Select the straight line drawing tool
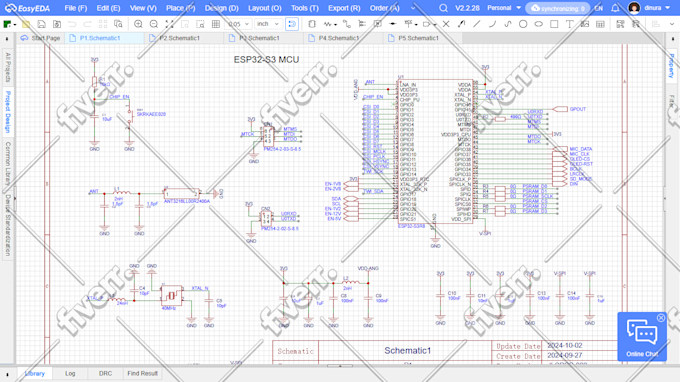The width and height of the screenshot is (680, 382). coord(477,24)
